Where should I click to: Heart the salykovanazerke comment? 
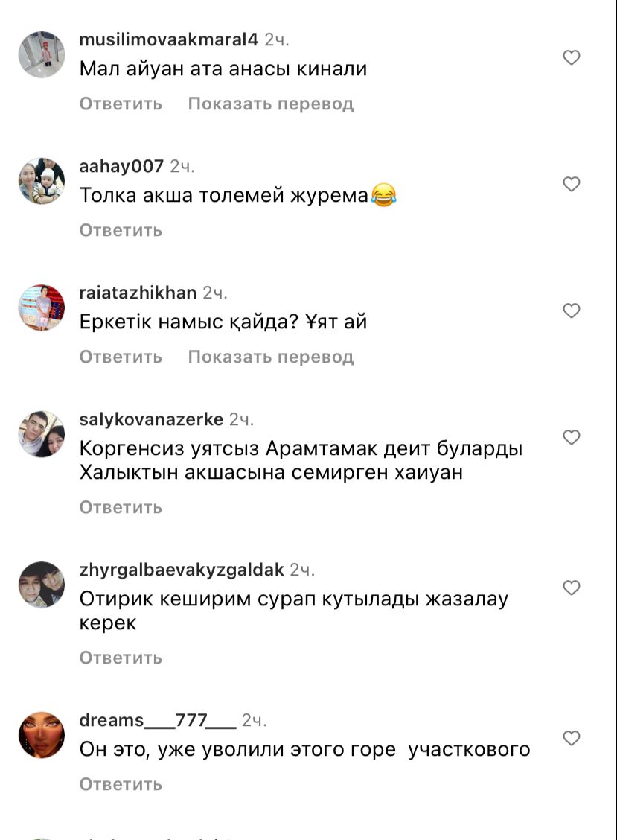pos(572,437)
